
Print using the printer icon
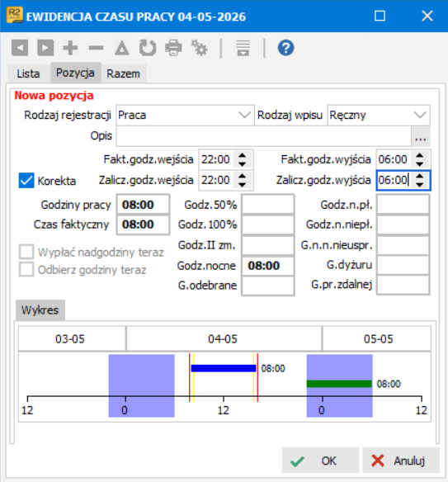click(x=173, y=48)
